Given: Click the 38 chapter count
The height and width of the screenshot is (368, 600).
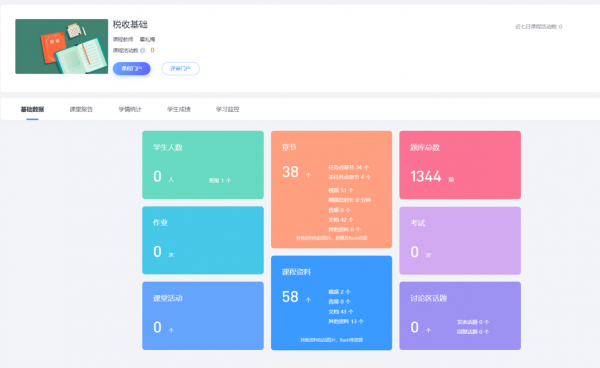Looking at the screenshot, I should coord(290,172).
